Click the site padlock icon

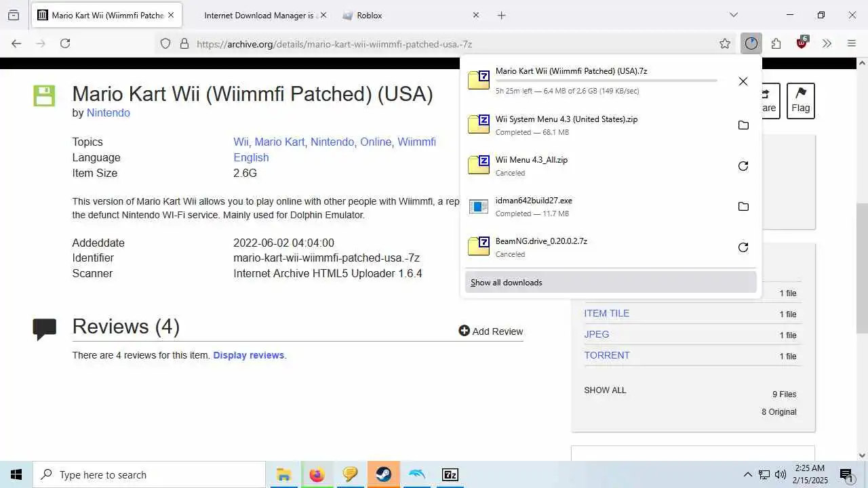[x=184, y=43]
